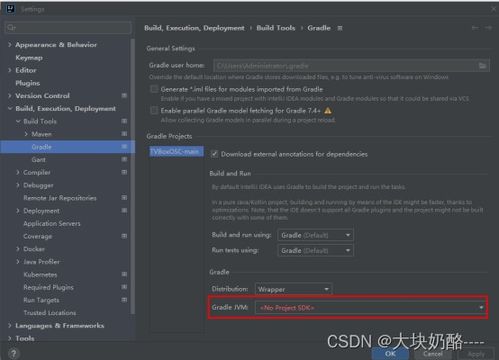
Task: Select Plugins in the settings tree
Action: click(x=28, y=83)
